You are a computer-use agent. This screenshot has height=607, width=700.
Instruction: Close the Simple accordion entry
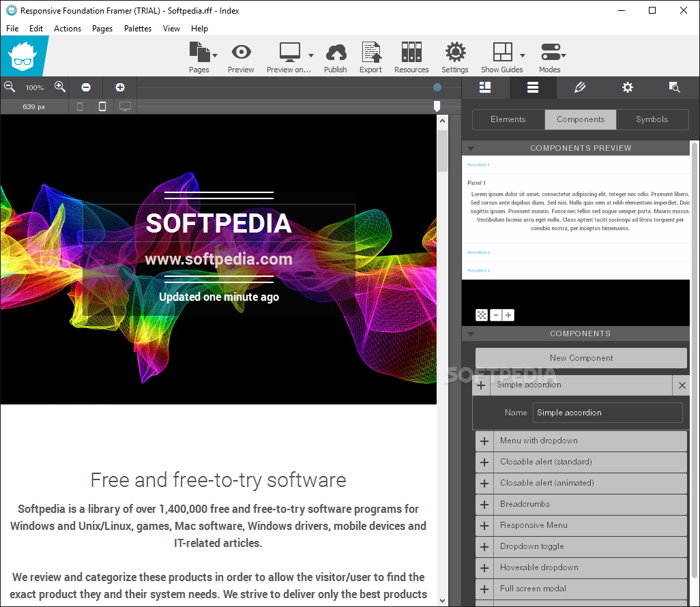point(682,385)
